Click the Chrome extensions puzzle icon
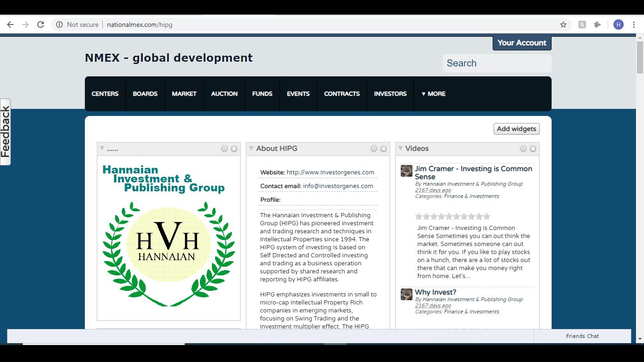The image size is (644, 362). pos(597,25)
